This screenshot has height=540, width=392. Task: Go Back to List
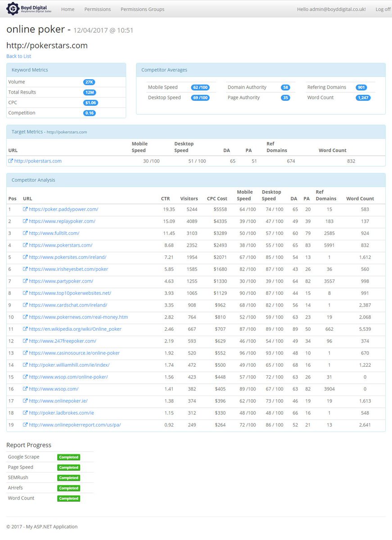[x=18, y=56]
